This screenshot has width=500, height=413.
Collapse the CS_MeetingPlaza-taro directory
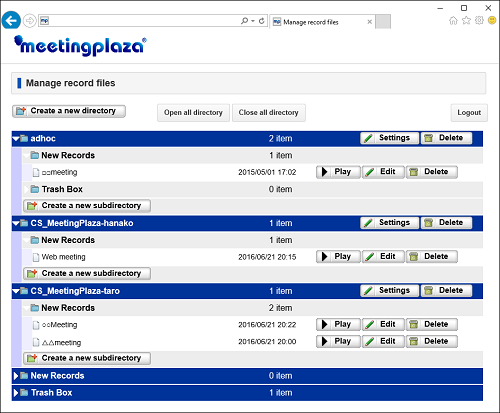point(16,291)
